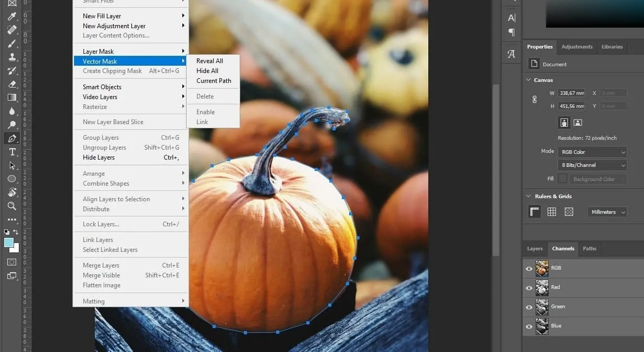644x352 pixels.
Task: Select Flatten Image from the Layer menu
Action: click(101, 285)
